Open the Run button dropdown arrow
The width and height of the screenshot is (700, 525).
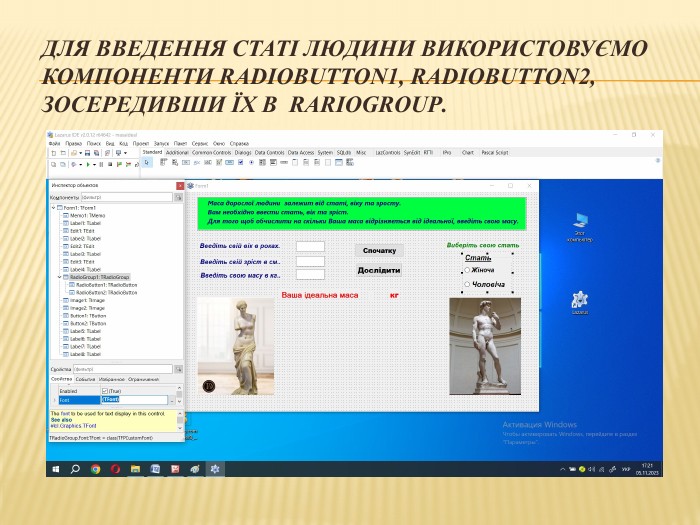95,165
